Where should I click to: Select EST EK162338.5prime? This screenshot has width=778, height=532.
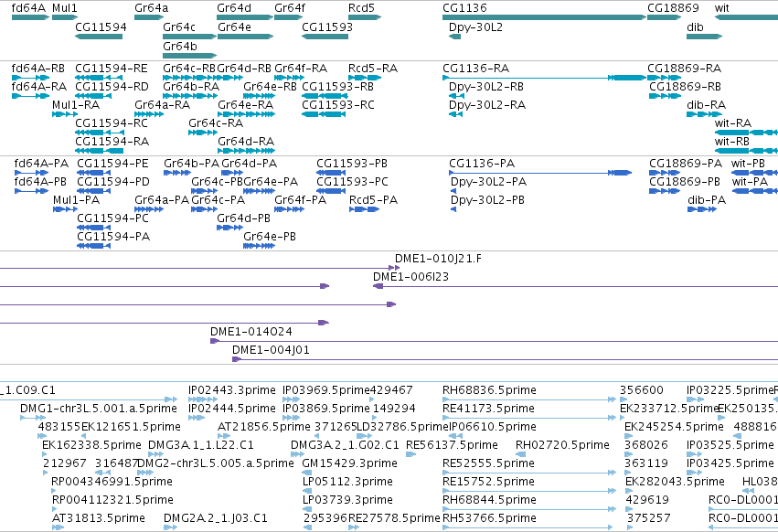[x=91, y=445]
